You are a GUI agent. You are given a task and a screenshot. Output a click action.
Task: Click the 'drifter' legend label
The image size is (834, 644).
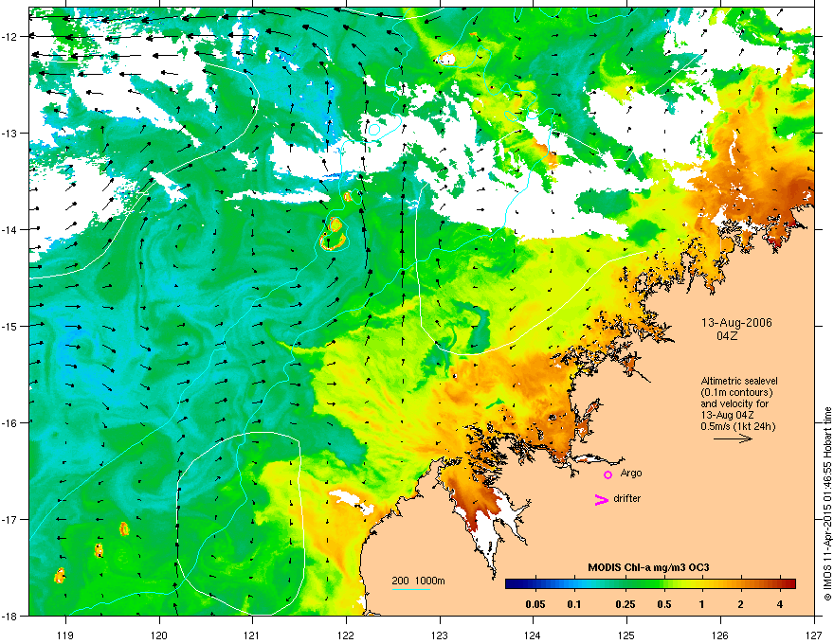pos(627,498)
